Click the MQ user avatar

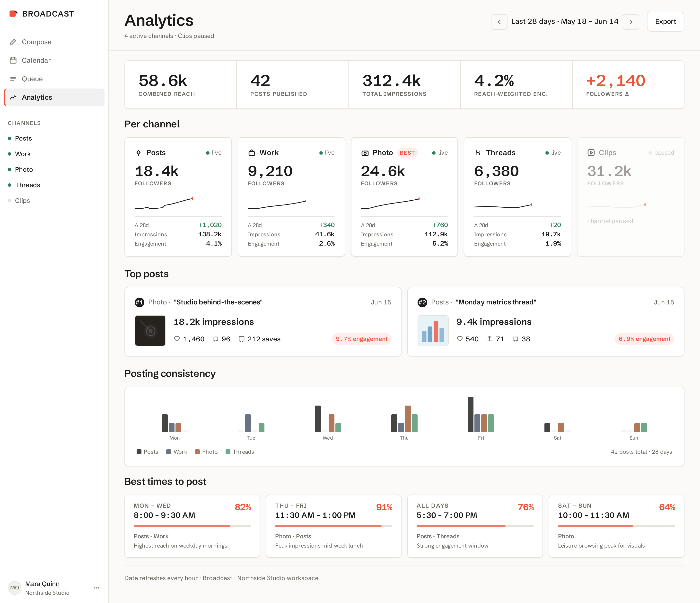coord(15,588)
